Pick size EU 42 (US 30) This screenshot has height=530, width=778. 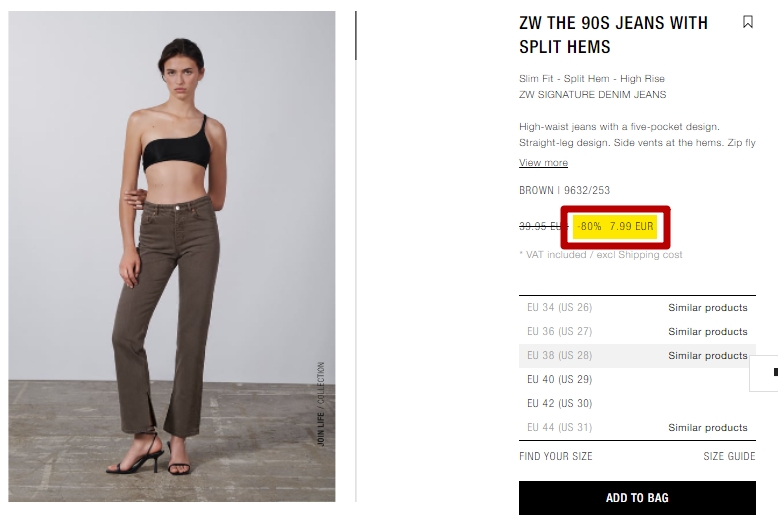[560, 403]
